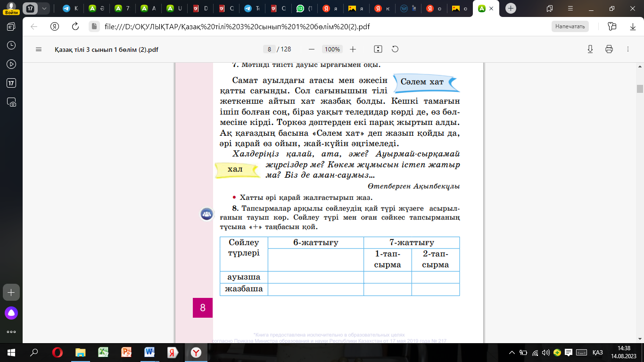This screenshot has height=362, width=644.
Task: Open Word from the taskbar
Action: tap(149, 352)
